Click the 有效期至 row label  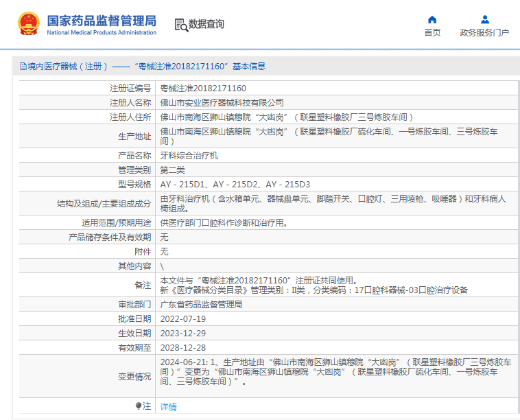click(134, 348)
